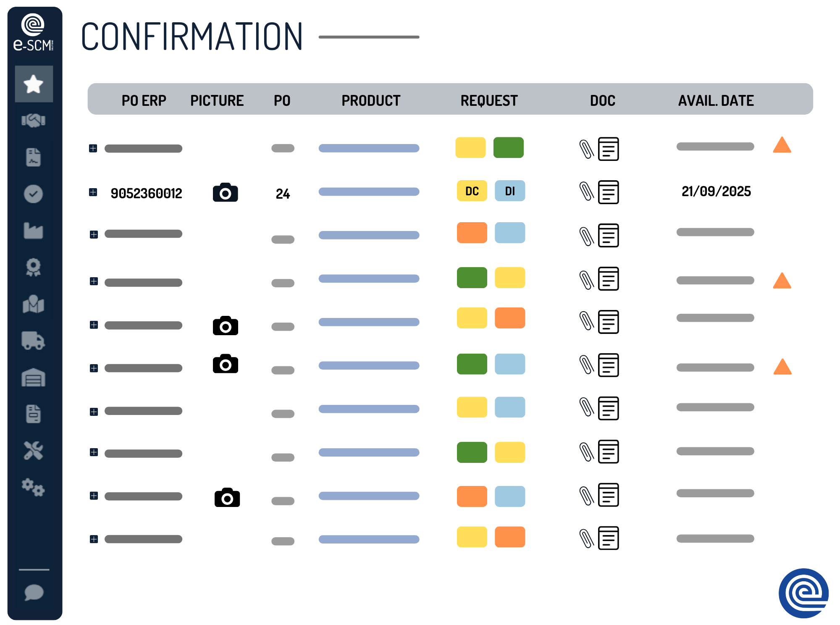Click the green request swatch in first row
Screen dimensions: 840x625
(x=508, y=147)
